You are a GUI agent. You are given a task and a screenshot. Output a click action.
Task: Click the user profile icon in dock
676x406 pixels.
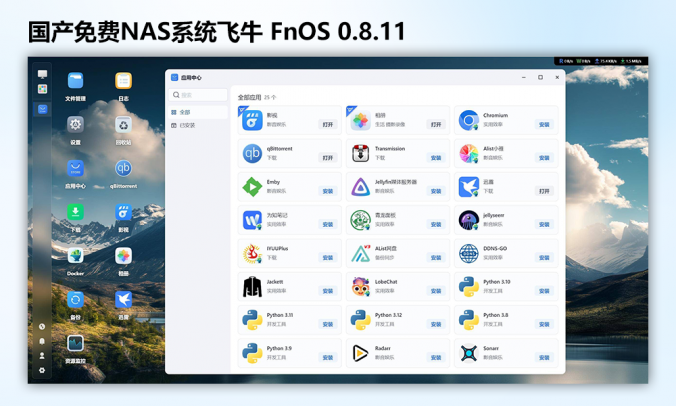pos(42,356)
